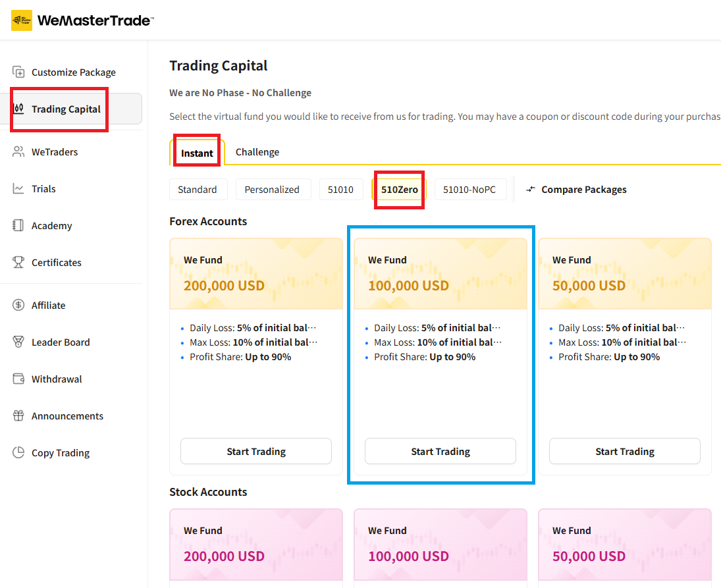Start Trading on 50,000 USD Forex account
The height and width of the screenshot is (588, 721).
pyautogui.click(x=625, y=452)
